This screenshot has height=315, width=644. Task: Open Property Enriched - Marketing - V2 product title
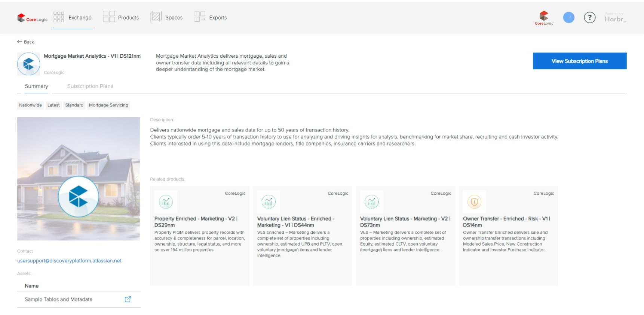(196, 222)
